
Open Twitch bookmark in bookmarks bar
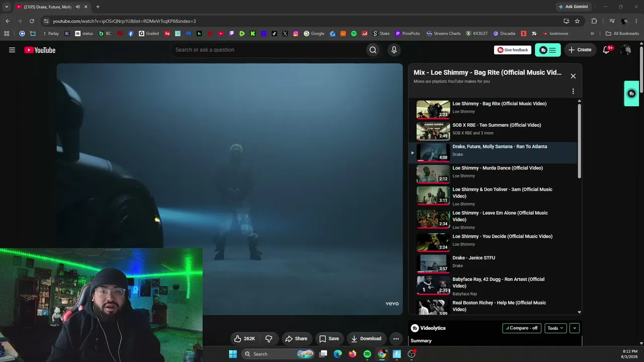(231, 34)
